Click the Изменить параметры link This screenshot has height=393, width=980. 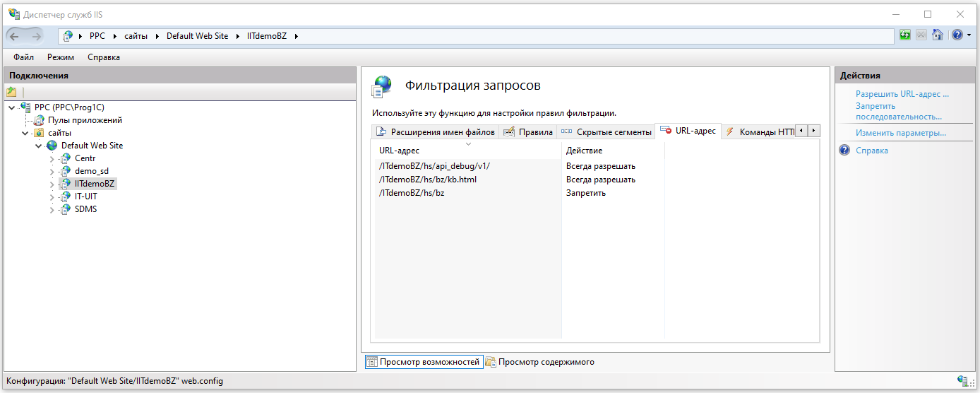(900, 133)
